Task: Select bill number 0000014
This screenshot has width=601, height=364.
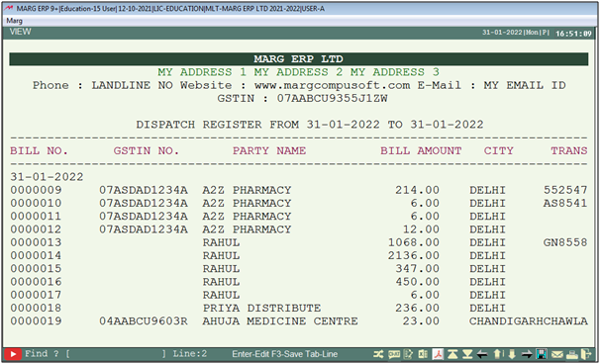Action: (36, 255)
